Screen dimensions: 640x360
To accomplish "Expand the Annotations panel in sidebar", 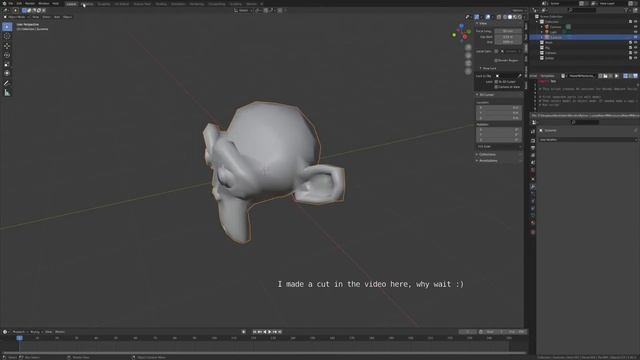I will [x=488, y=160].
